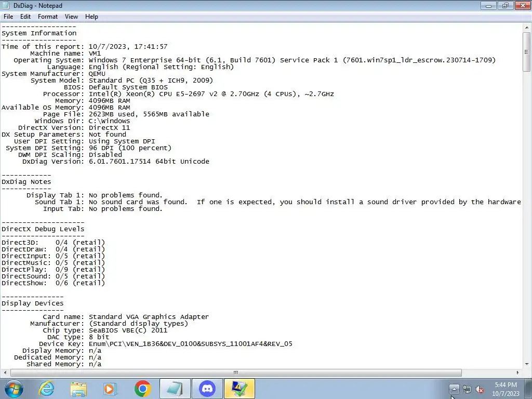The image size is (532, 399).
Task: Click 'Standard VGA Graphics Adapter' card name
Action: pos(149,316)
